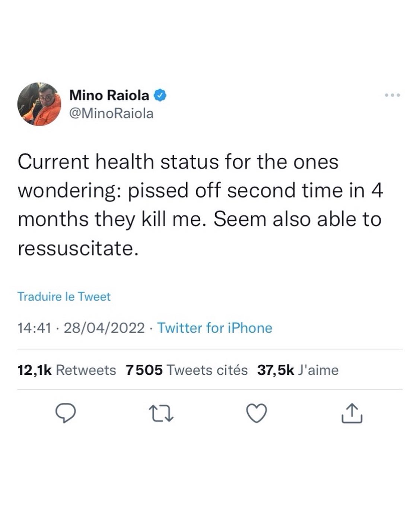420x506 pixels.
Task: View the 37,5k J'aime list
Action: point(297,370)
